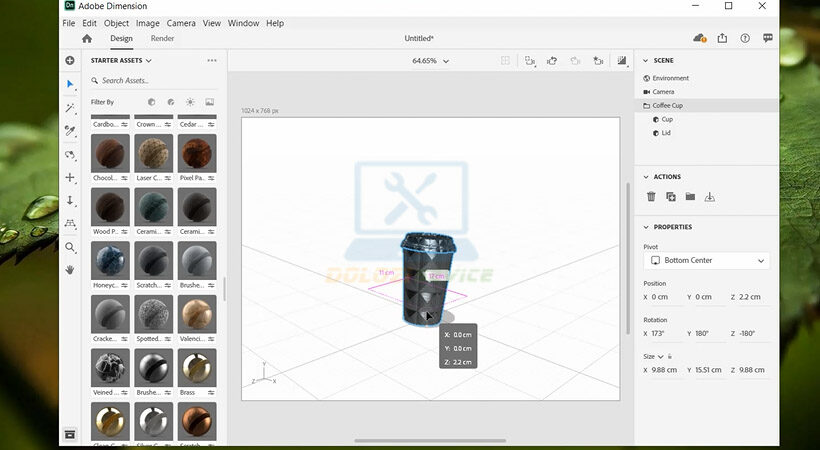This screenshot has height=450, width=820.
Task: Select the Magic Wand tool
Action: click(70, 108)
